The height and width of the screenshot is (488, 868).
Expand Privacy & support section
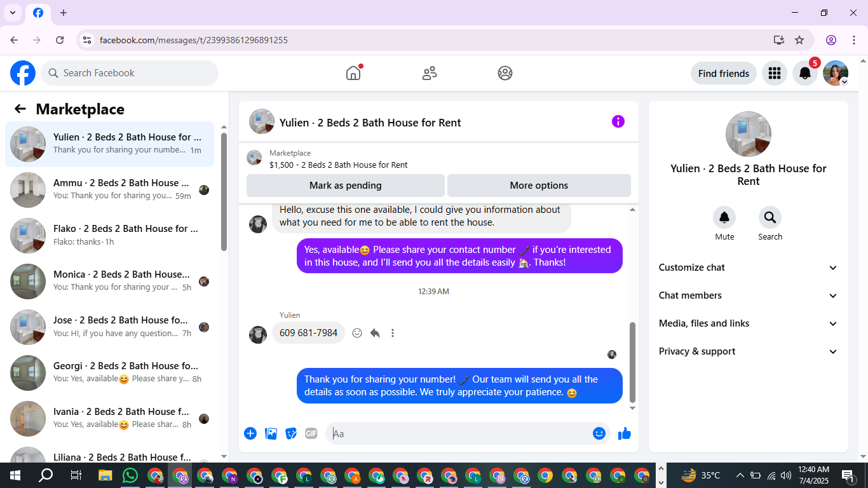(x=749, y=351)
